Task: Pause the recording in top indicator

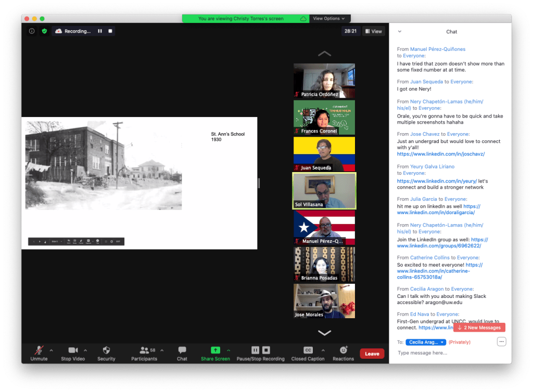Action: 100,31
